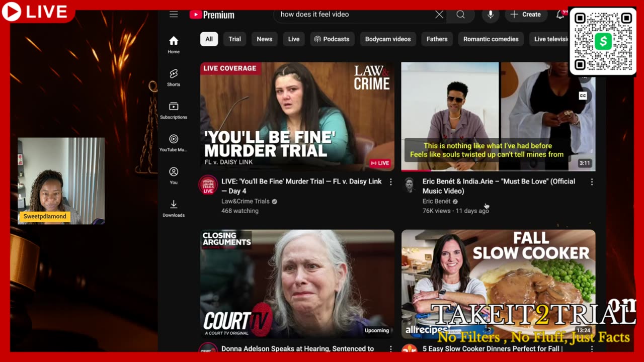Click the Upcoming badge on Court TV thumbnail

pos(377,330)
